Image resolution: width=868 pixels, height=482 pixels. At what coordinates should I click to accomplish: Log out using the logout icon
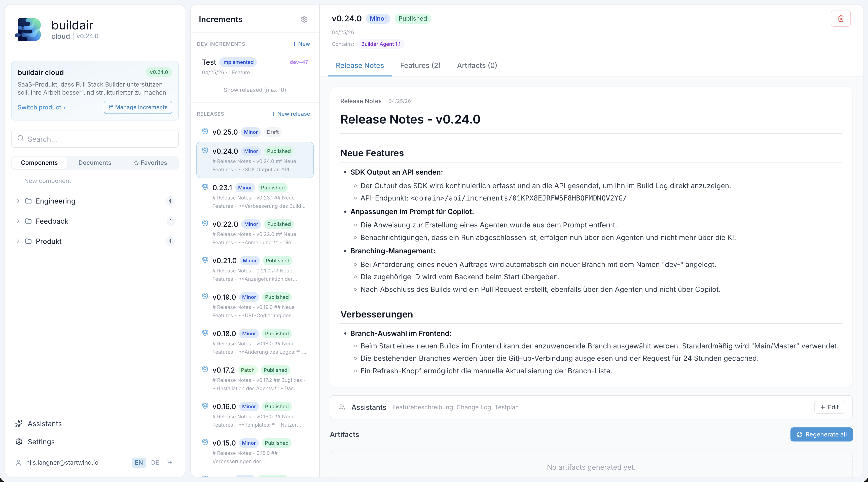[169, 462]
